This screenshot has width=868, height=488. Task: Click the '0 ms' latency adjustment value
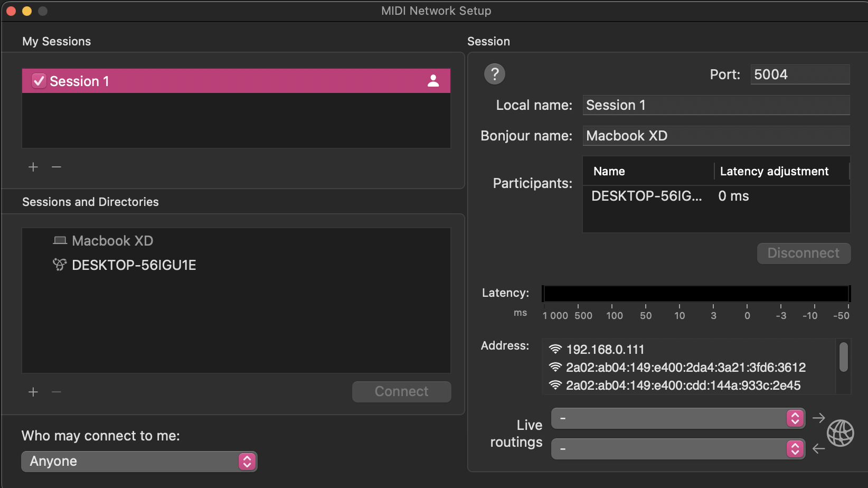(x=733, y=196)
